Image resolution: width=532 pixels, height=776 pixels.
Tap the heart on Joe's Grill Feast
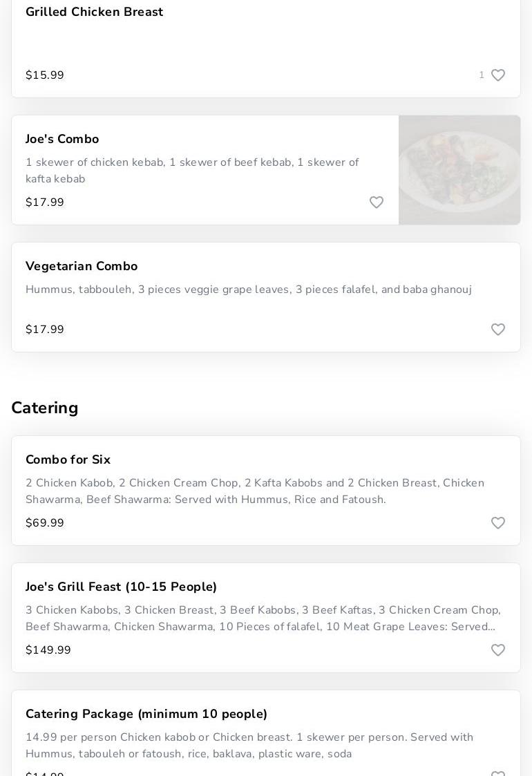tap(497, 650)
